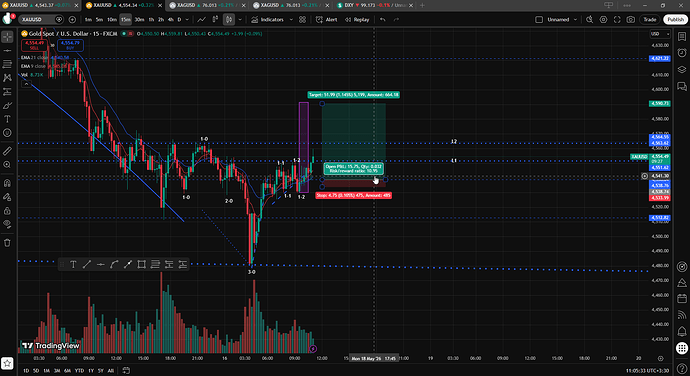The height and width of the screenshot is (376, 690).
Task: Select the line chart style icon
Action: point(201,19)
